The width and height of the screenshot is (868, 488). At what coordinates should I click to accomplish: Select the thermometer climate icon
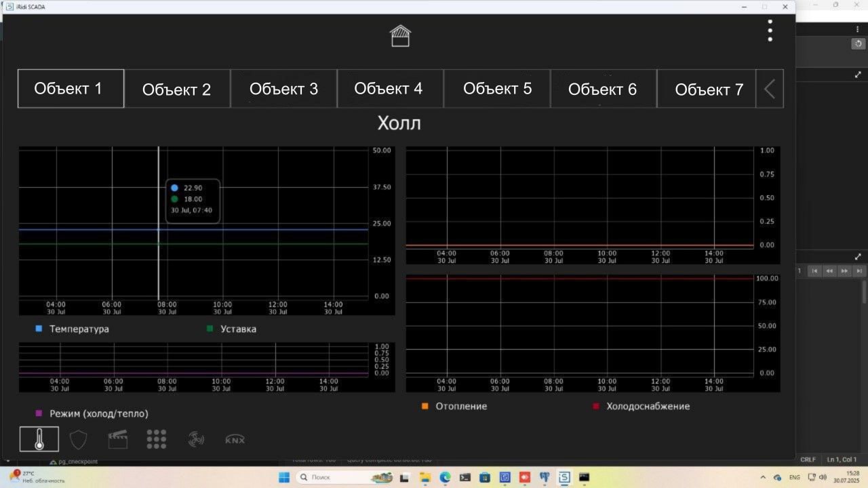pyautogui.click(x=39, y=439)
